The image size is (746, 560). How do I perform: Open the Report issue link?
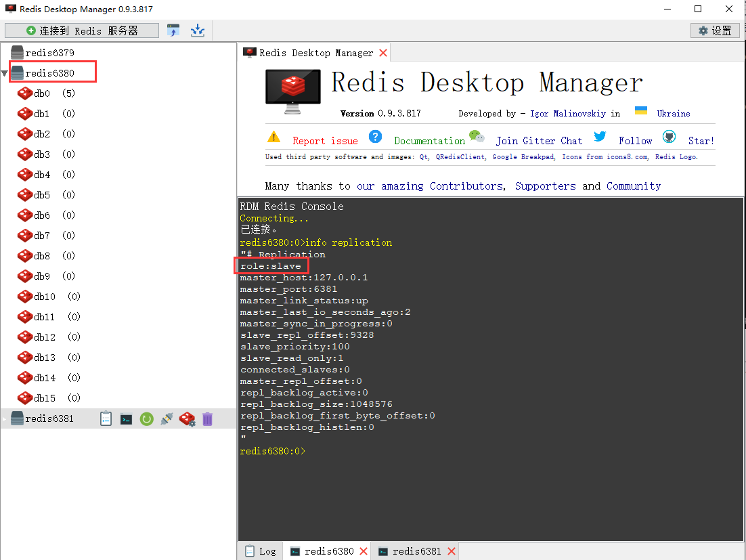tap(325, 141)
